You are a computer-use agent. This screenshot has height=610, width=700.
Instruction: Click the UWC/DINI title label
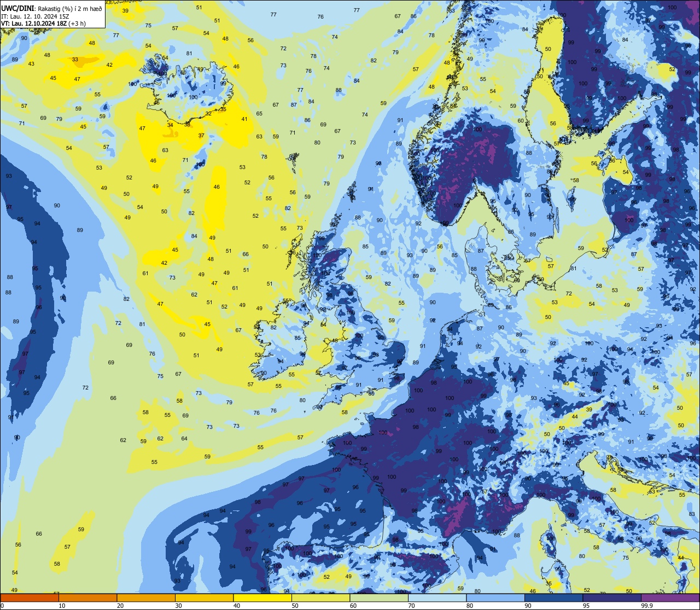click(x=17, y=9)
